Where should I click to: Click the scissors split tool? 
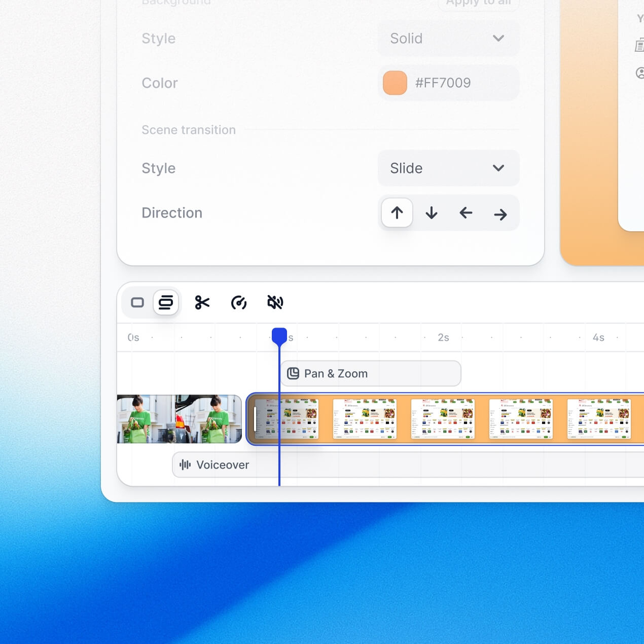(x=202, y=303)
